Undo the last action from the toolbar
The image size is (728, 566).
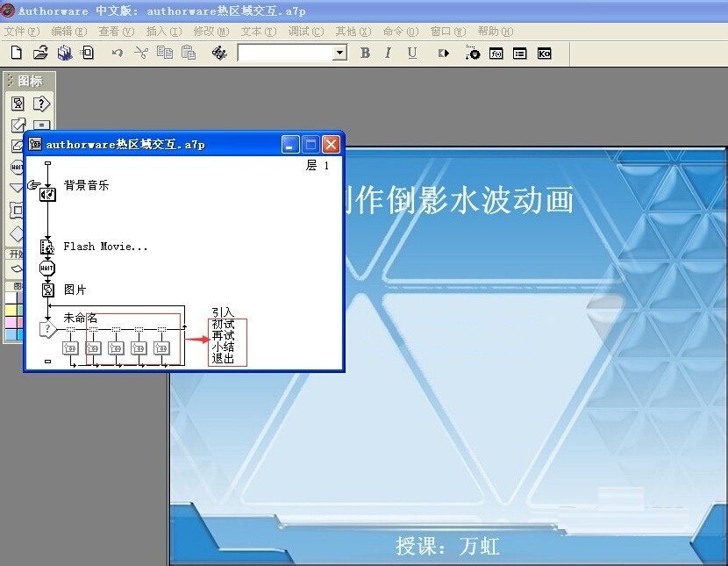[x=118, y=53]
